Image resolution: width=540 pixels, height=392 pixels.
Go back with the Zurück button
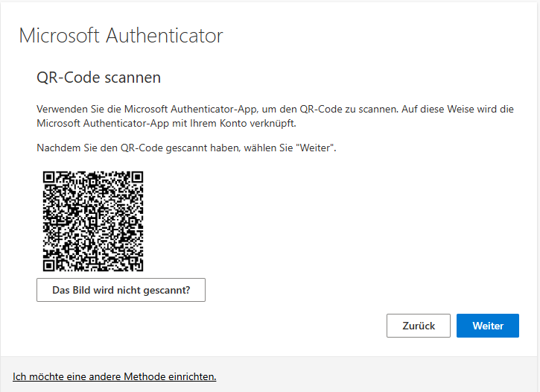[418, 326]
